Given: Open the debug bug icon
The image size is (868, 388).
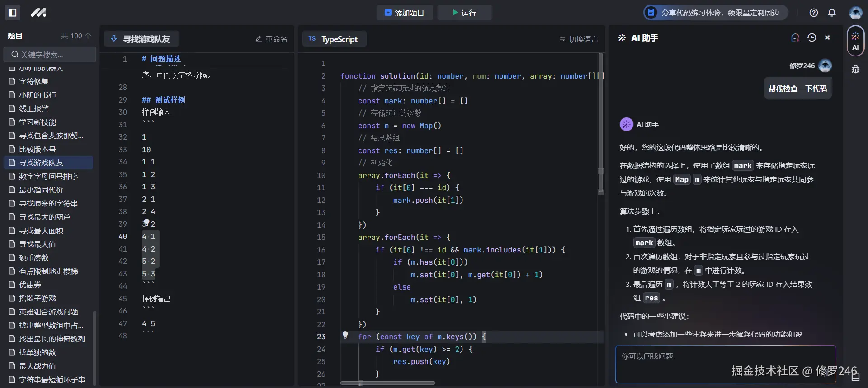Looking at the screenshot, I should 855,70.
